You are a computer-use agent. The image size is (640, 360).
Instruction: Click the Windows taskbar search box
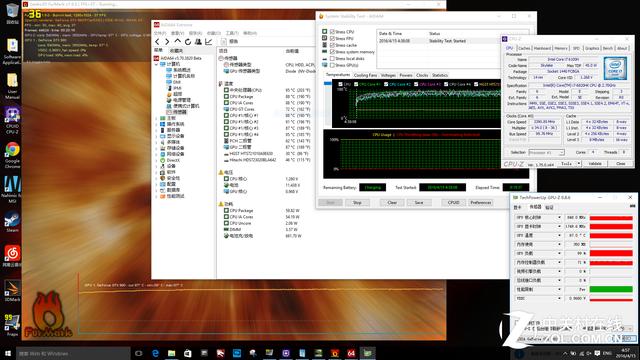[x=73, y=353]
